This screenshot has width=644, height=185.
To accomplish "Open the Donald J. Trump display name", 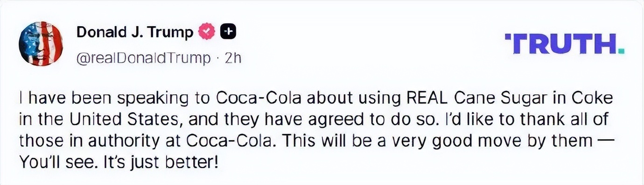I will coord(134,32).
